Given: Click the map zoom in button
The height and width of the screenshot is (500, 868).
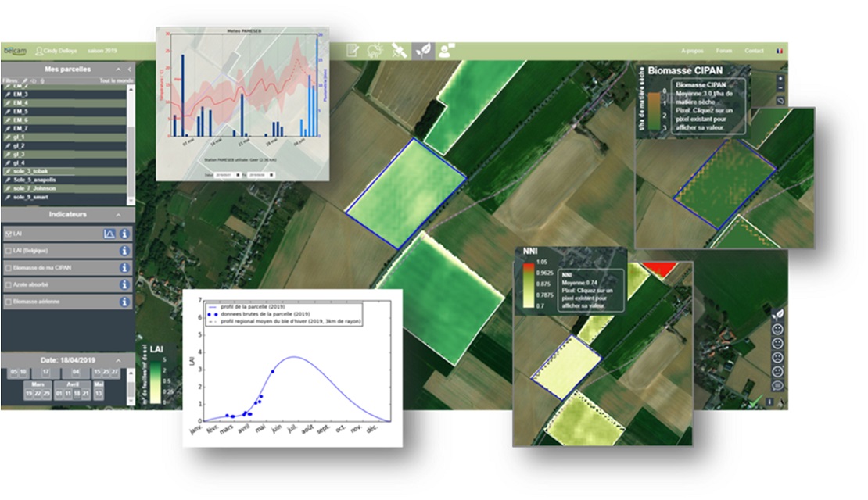Looking at the screenshot, I should point(780,79).
